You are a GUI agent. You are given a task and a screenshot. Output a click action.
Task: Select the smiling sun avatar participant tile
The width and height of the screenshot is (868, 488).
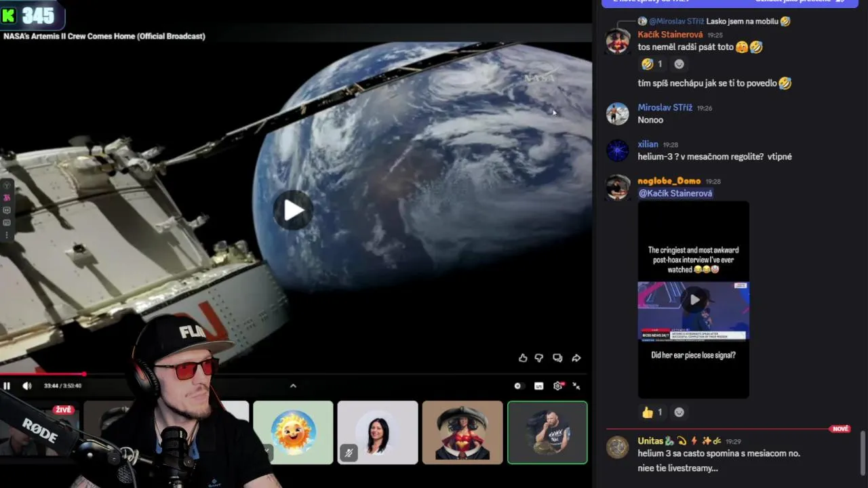[293, 432]
